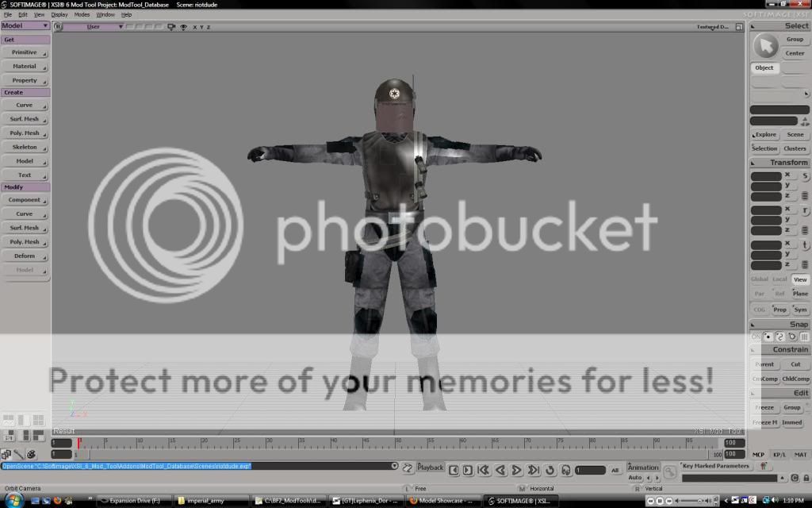Open the command history dropdown arrow
The width and height of the screenshot is (812, 508).
coord(395,466)
